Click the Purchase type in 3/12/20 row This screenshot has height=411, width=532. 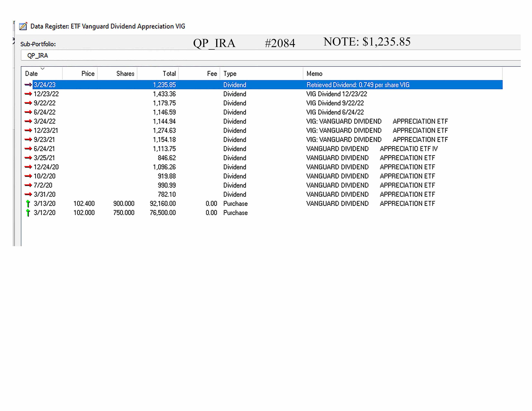[x=236, y=213]
